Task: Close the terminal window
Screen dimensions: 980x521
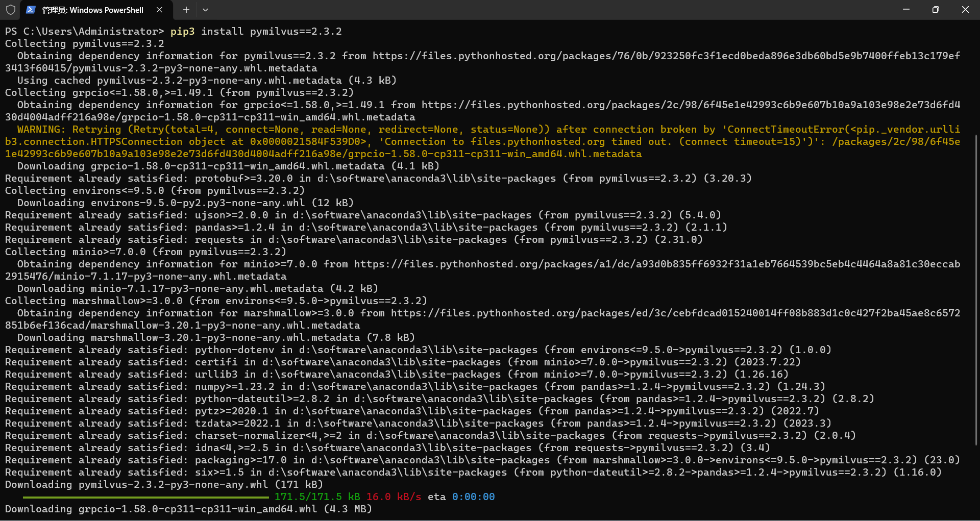Action: point(965,10)
